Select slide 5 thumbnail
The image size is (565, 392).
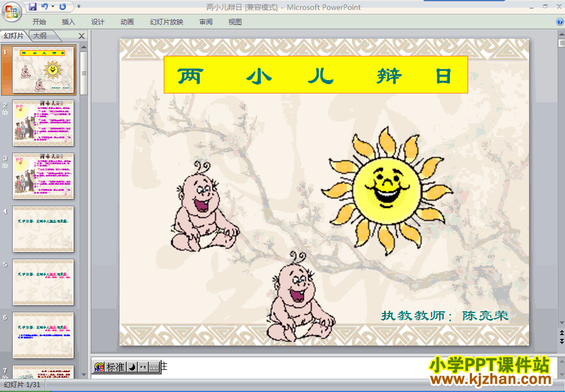tap(43, 282)
